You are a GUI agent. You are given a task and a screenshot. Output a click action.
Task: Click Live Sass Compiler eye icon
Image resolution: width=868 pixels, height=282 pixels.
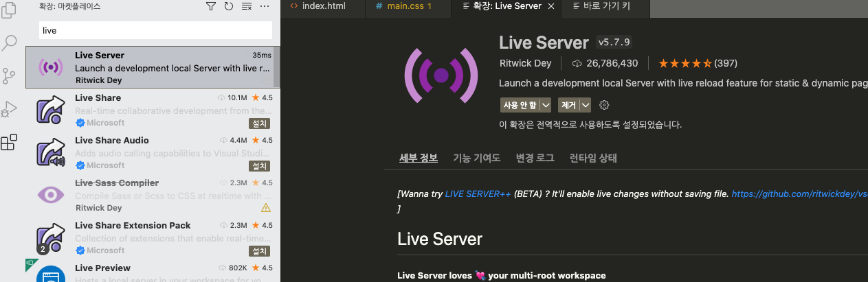pyautogui.click(x=51, y=195)
